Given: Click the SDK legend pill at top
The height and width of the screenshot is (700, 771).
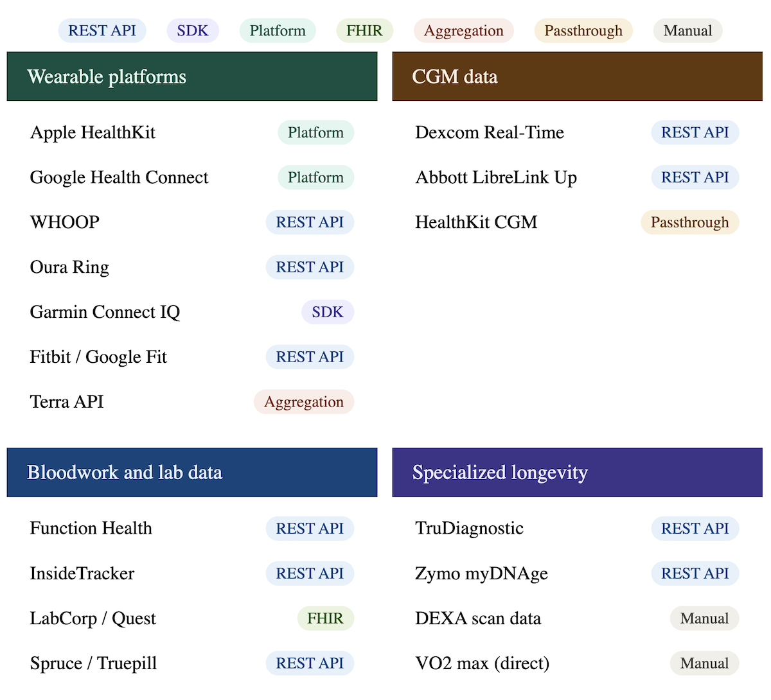Looking at the screenshot, I should pyautogui.click(x=193, y=31).
